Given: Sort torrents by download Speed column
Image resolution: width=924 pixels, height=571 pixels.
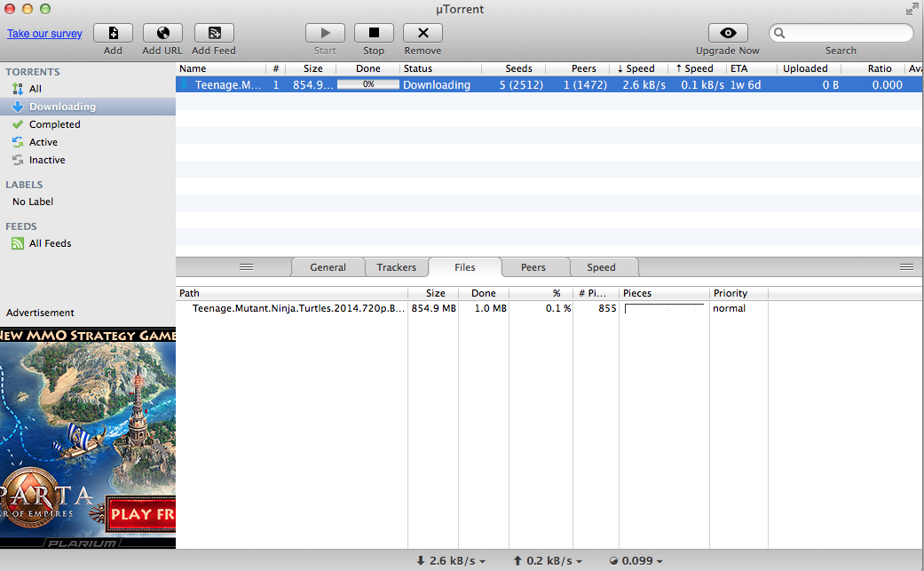Looking at the screenshot, I should tap(640, 68).
